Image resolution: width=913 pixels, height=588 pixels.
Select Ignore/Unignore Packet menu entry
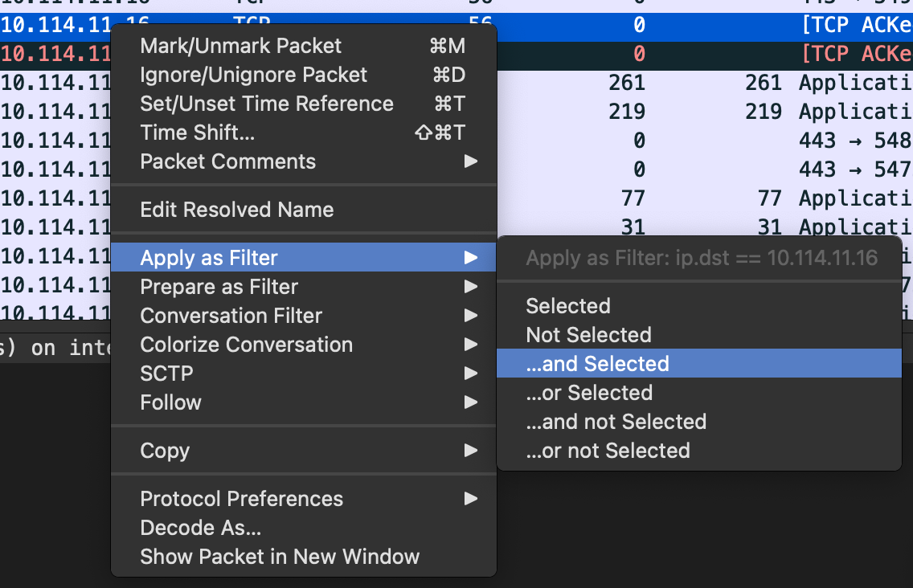pyautogui.click(x=253, y=75)
